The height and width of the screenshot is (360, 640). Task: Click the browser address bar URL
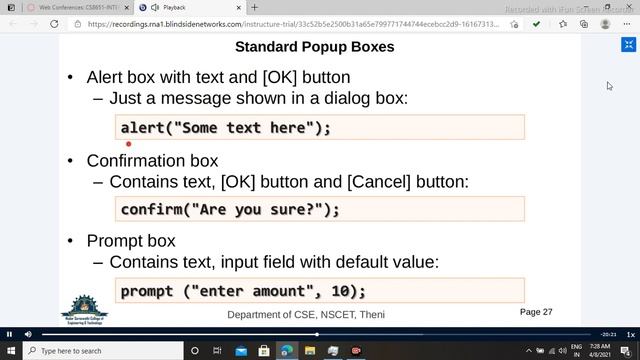pyautogui.click(x=293, y=24)
